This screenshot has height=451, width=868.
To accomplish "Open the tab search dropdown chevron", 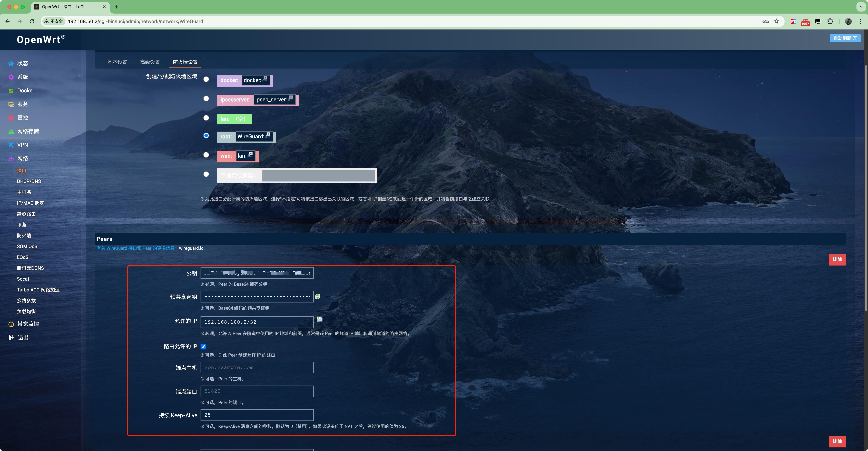I will (861, 7).
